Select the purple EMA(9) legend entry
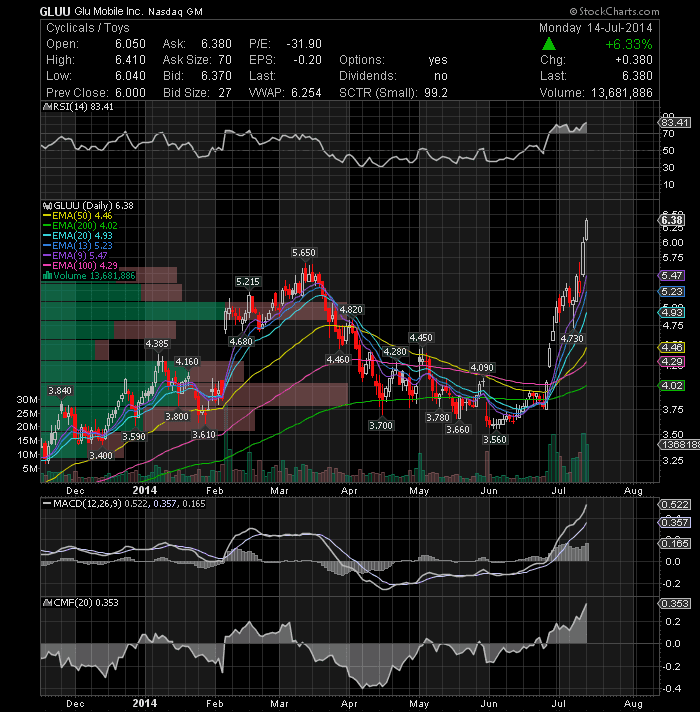The height and width of the screenshot is (712, 700). [x=75, y=256]
